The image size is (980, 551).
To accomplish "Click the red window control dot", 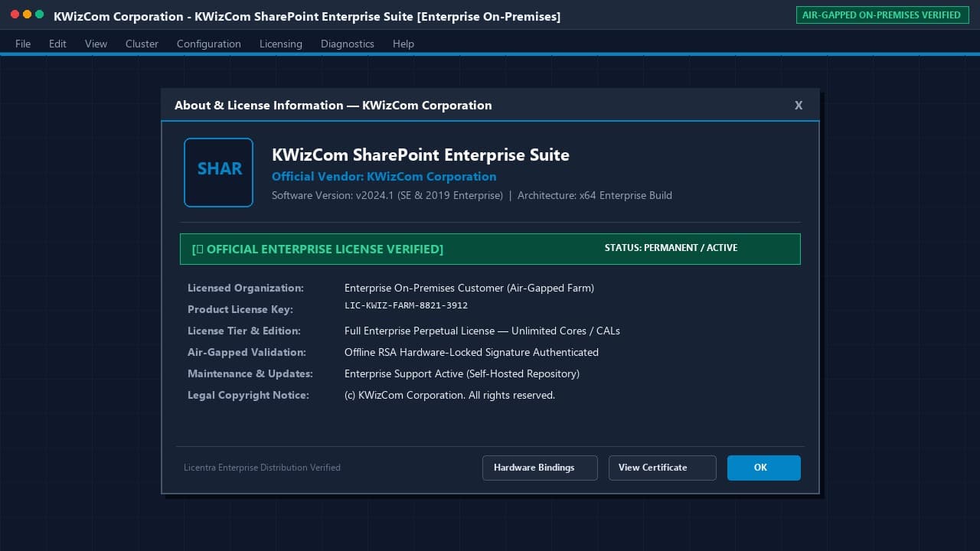I will 15,15.
